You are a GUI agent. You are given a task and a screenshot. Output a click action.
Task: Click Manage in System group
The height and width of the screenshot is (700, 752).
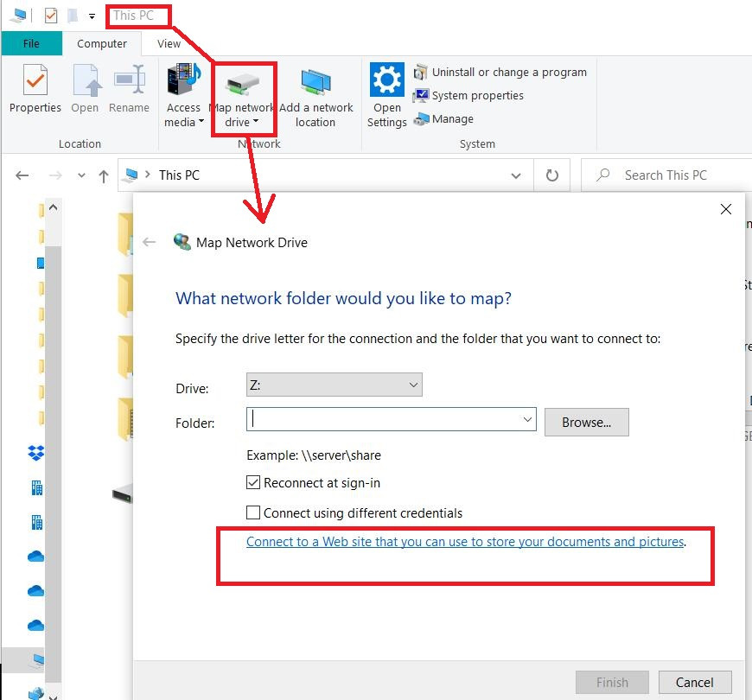[x=443, y=118]
